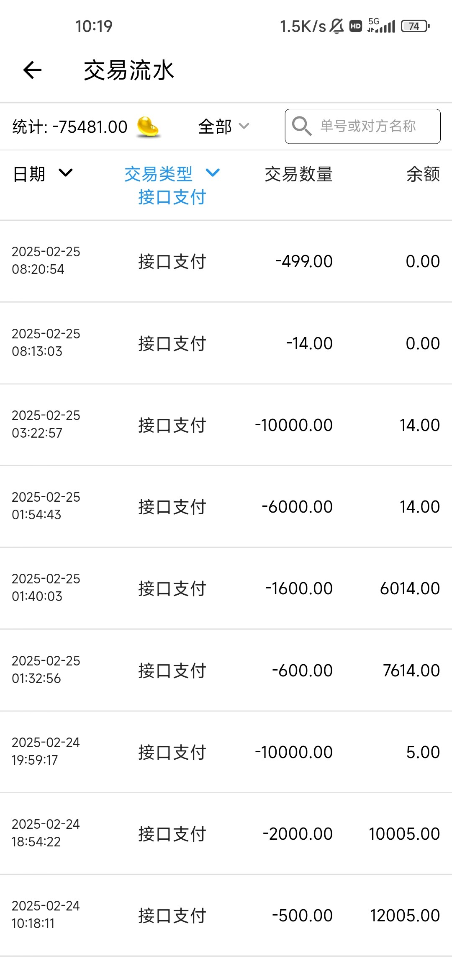Tap the battery indicator icon
Viewport: 452px width, 980px height.
(415, 26)
